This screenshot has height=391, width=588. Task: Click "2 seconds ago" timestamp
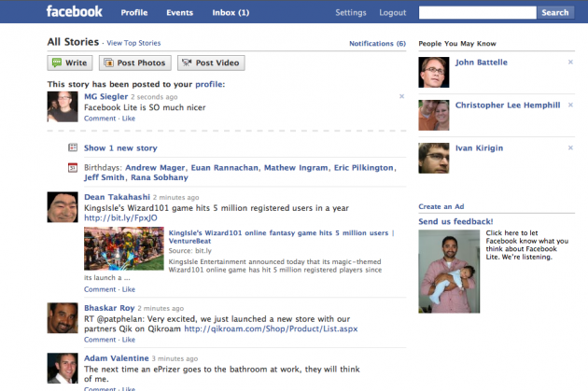coord(154,97)
